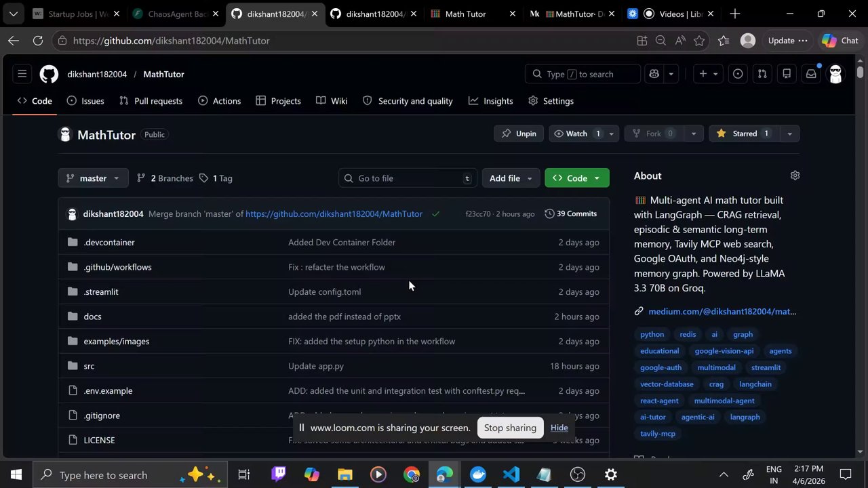Screen dimensions: 868x488
Task: Click the medium.com link icon in About
Action: click(639, 311)
